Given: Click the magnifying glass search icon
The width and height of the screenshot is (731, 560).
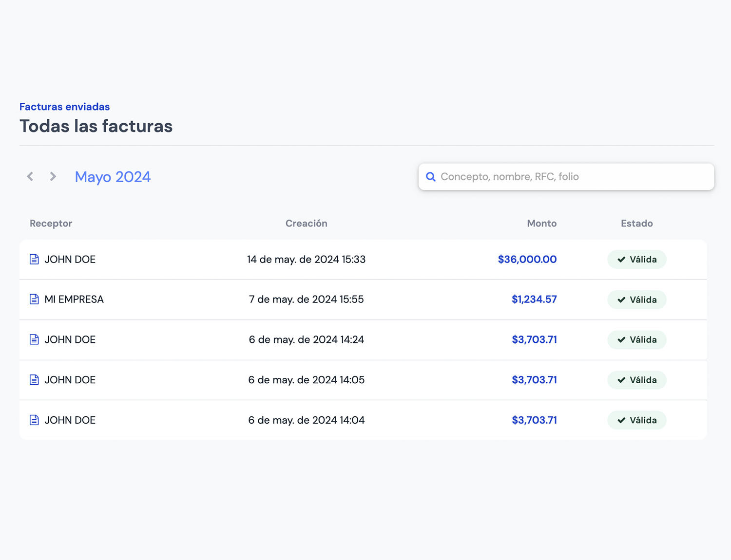Looking at the screenshot, I should coord(431,177).
